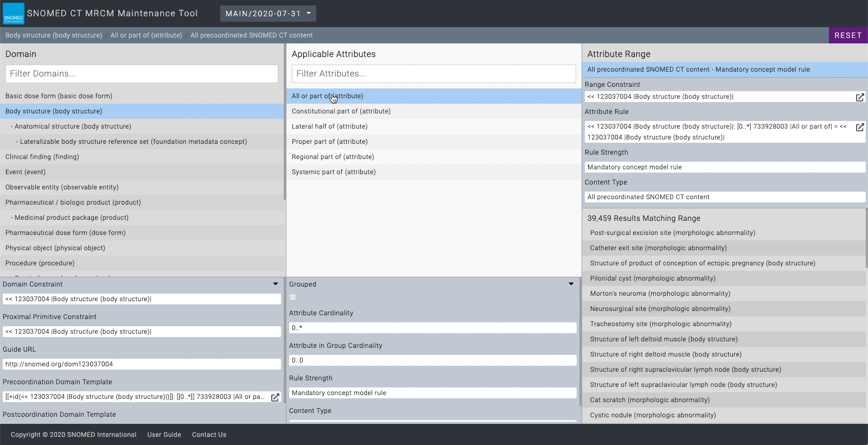Focus the Filter Attributes search field

coord(434,74)
